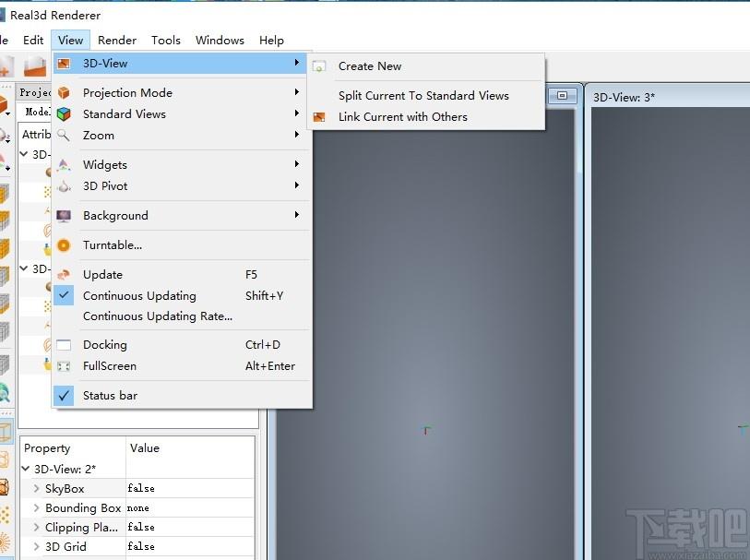Open the Edit menu

33,41
